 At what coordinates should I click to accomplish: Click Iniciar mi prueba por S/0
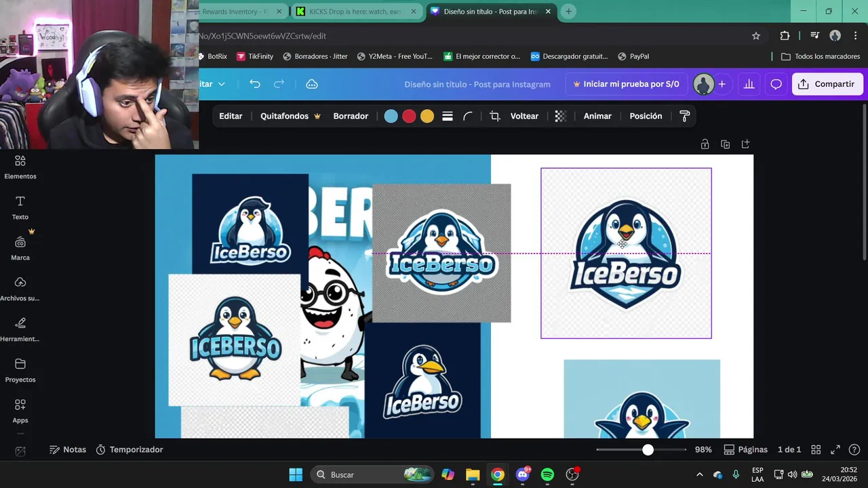(x=626, y=84)
